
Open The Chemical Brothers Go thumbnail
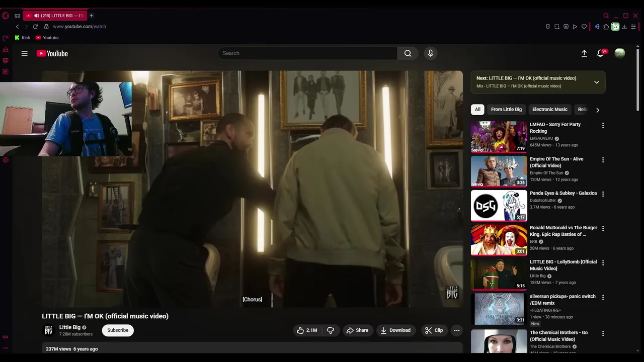click(499, 341)
